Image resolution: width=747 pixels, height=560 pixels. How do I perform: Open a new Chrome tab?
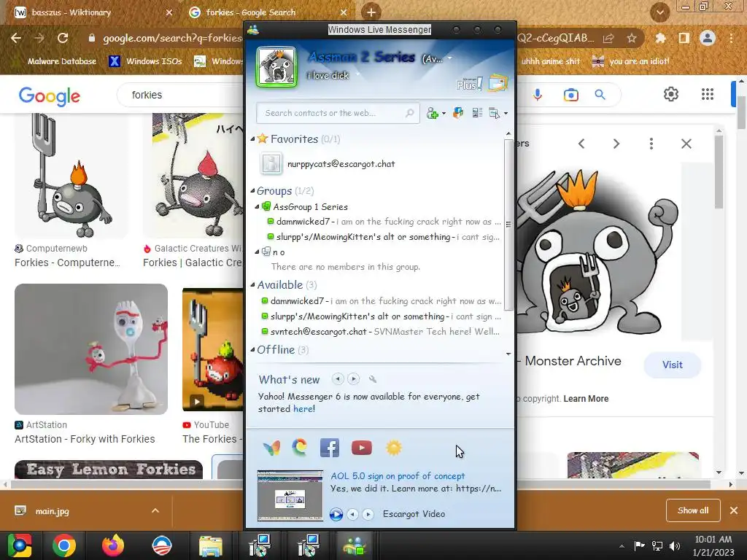click(x=371, y=12)
